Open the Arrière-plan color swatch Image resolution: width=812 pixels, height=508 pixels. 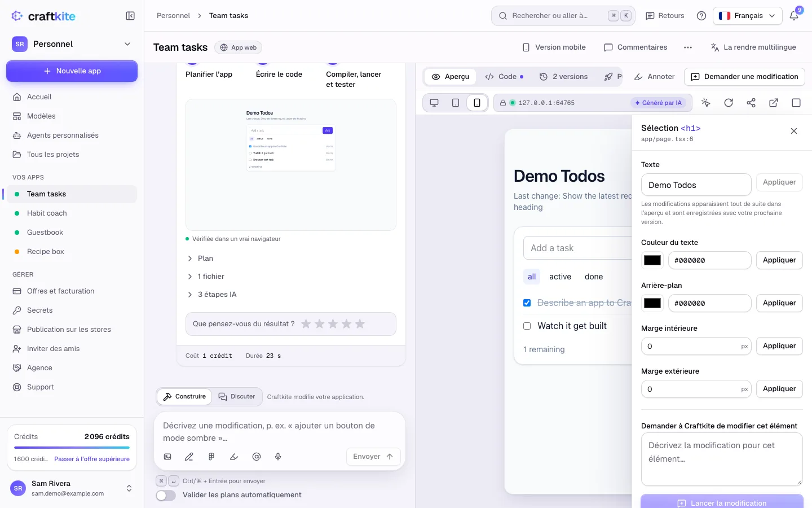tap(652, 303)
